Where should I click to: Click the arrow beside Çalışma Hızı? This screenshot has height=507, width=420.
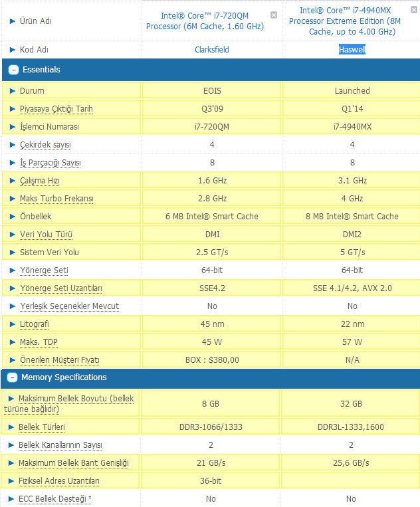click(x=12, y=181)
